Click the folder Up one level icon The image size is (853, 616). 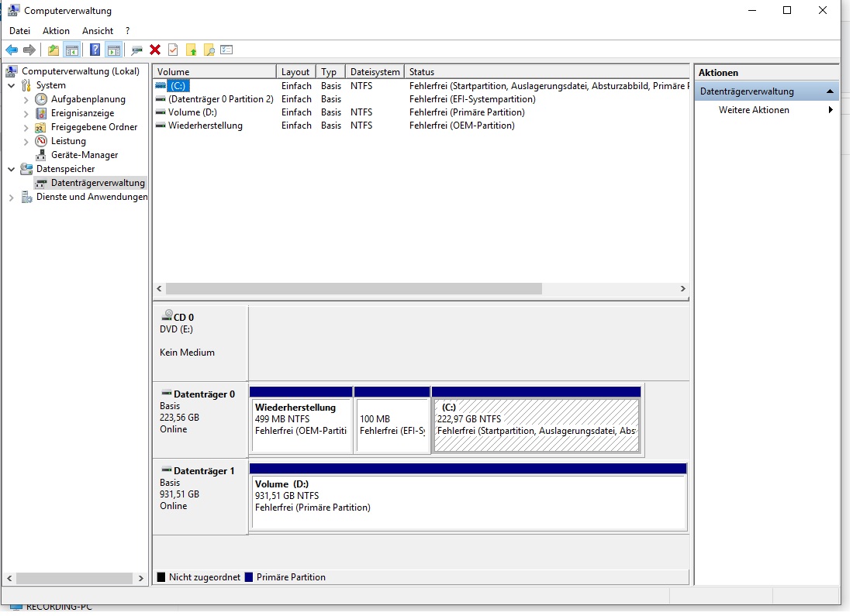53,50
